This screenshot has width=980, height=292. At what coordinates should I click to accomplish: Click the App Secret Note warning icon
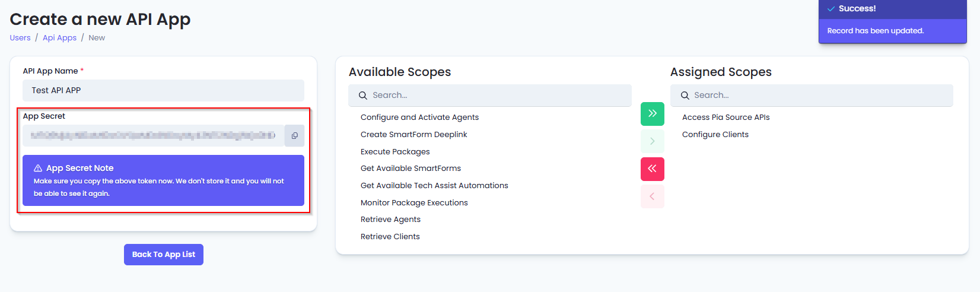[38, 168]
